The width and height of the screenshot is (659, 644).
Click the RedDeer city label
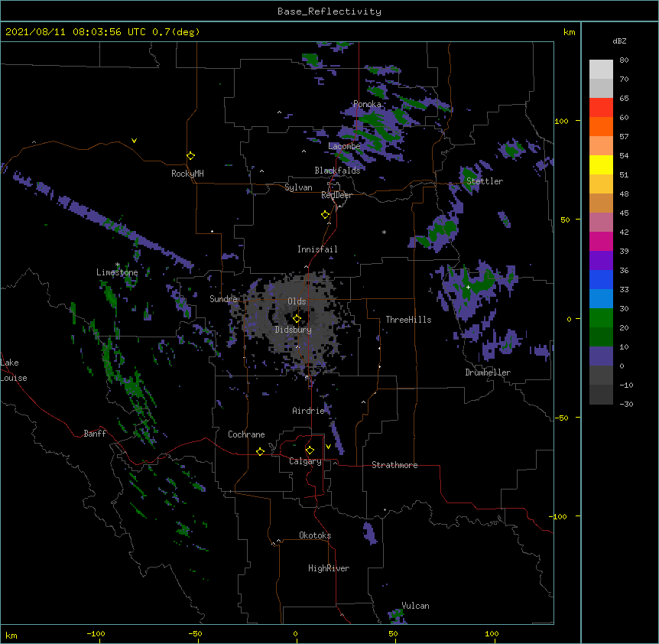336,196
